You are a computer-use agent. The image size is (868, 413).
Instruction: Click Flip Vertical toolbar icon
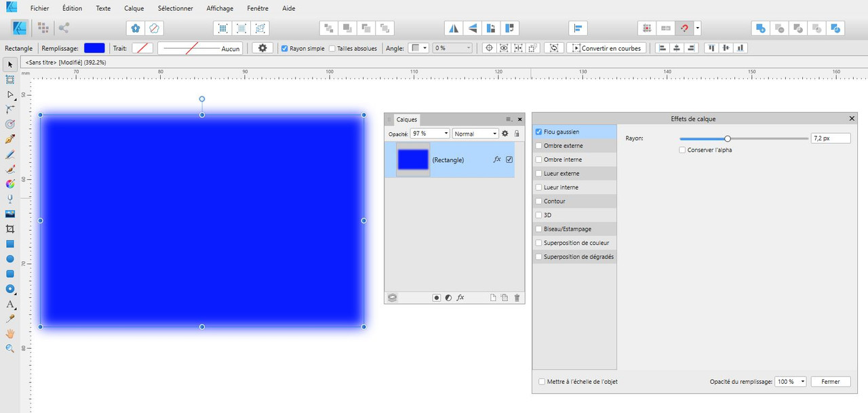coord(473,28)
